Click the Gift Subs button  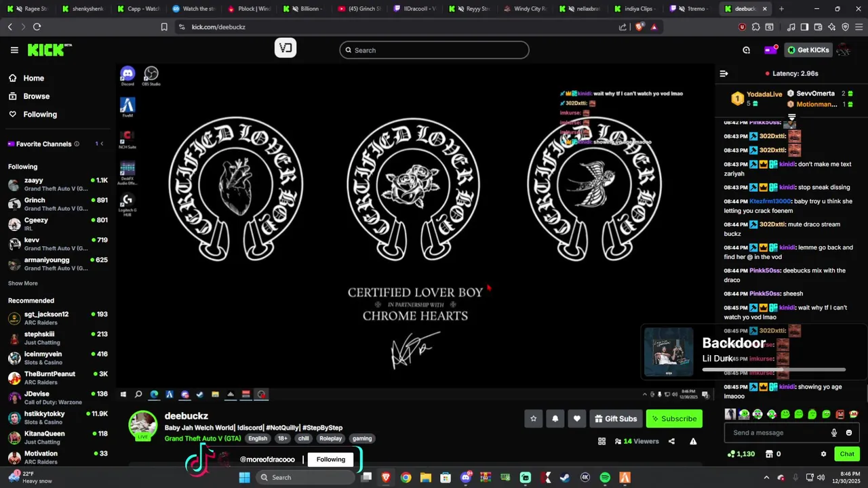coord(616,419)
